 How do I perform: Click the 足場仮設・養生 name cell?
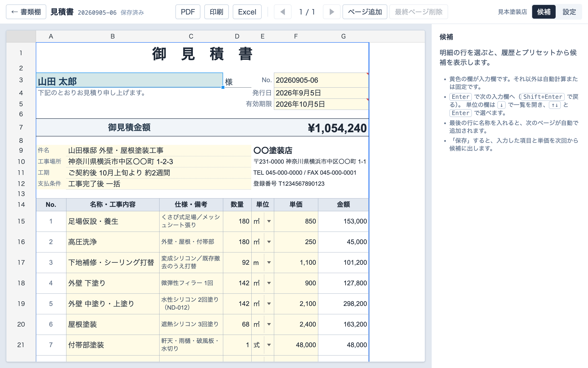pos(113,221)
